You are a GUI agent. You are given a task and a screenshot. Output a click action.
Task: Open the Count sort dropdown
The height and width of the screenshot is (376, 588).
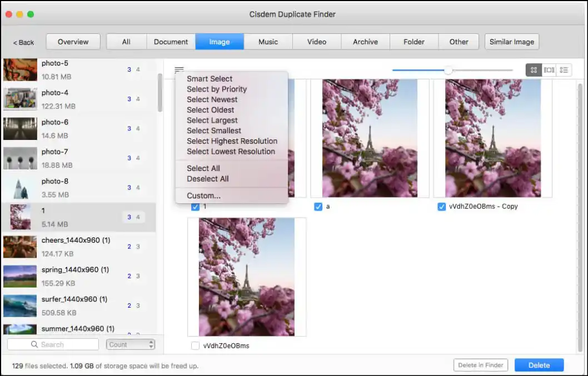[131, 344]
